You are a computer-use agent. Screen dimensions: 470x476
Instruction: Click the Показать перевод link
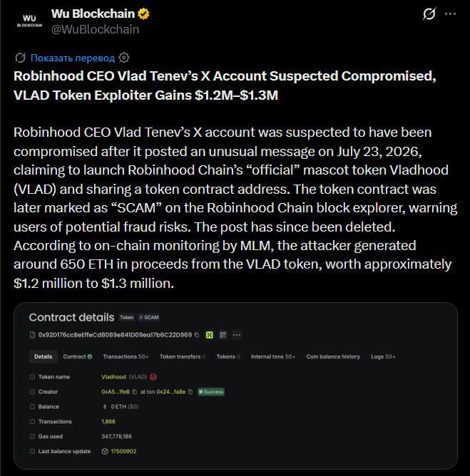(73, 58)
